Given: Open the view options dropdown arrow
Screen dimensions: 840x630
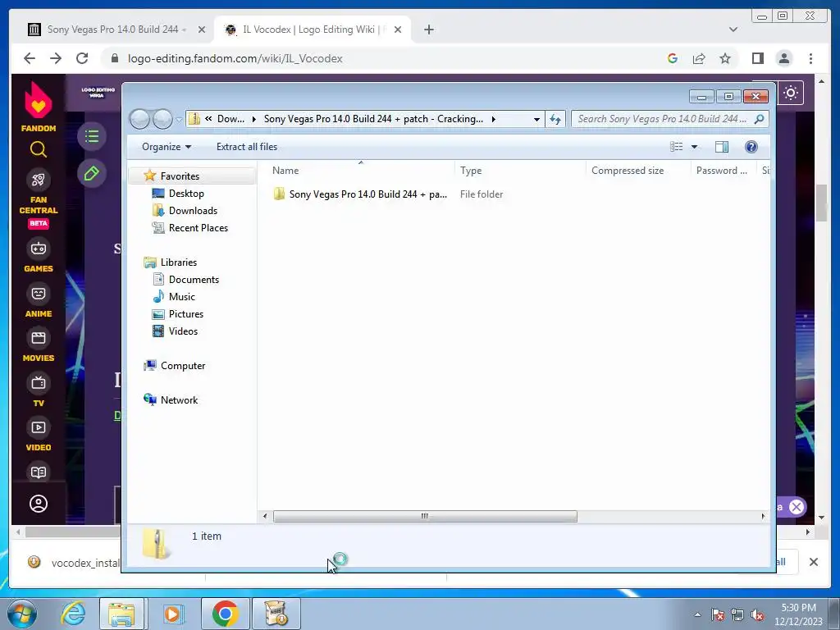Looking at the screenshot, I should click(694, 147).
